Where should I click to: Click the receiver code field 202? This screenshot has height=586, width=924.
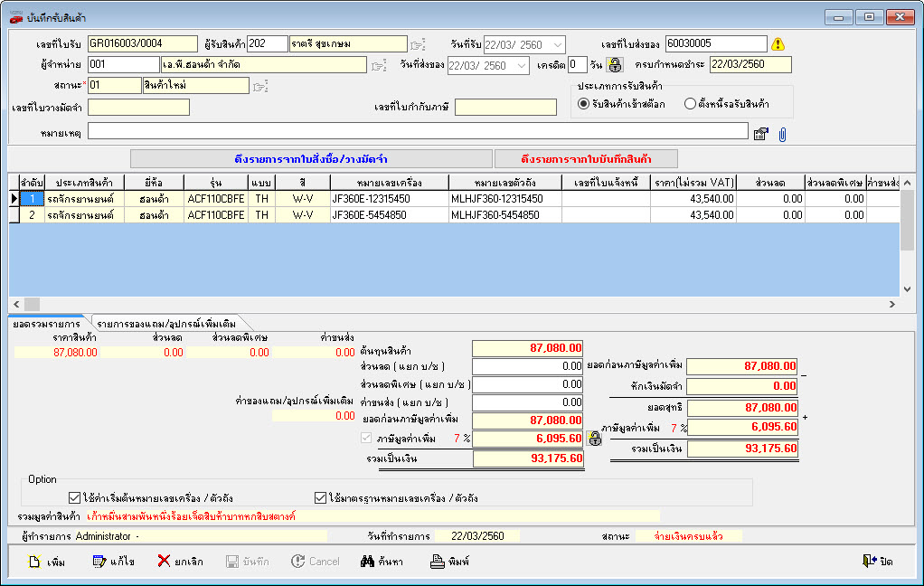[x=267, y=44]
